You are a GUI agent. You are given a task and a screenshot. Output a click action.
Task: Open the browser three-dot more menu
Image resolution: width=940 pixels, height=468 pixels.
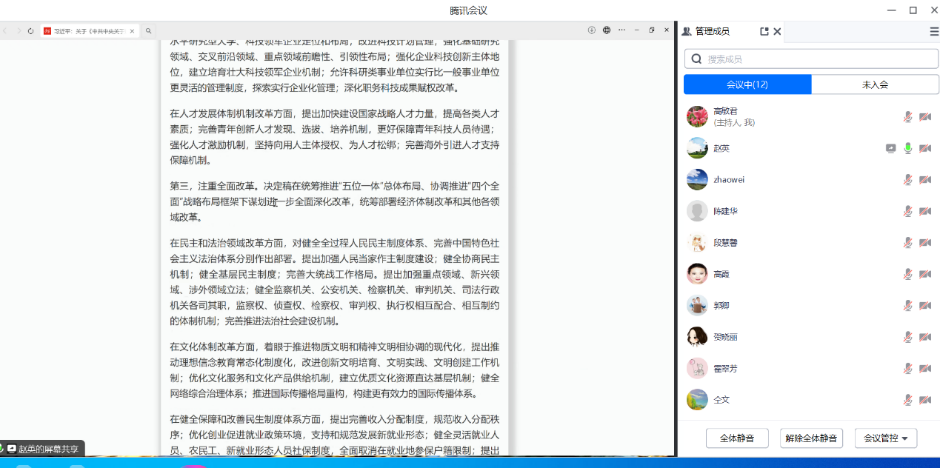coord(622,31)
